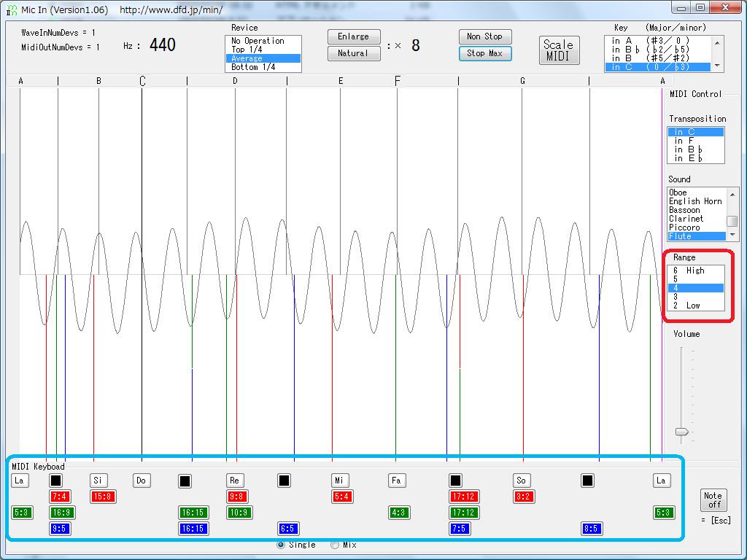Image resolution: width=747 pixels, height=560 pixels.
Task: Click the blue 9:5 ratio button
Action: 60,529
